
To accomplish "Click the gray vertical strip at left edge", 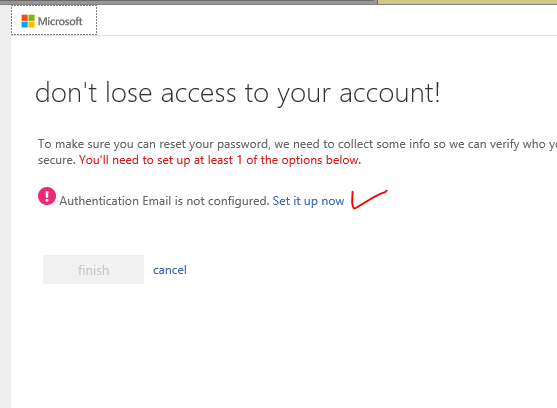I will coord(5,206).
